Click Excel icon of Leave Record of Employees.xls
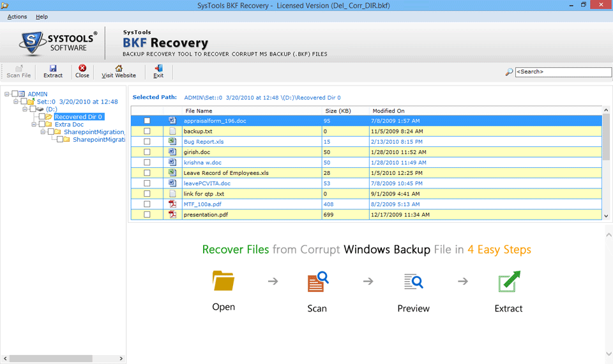 (x=172, y=172)
